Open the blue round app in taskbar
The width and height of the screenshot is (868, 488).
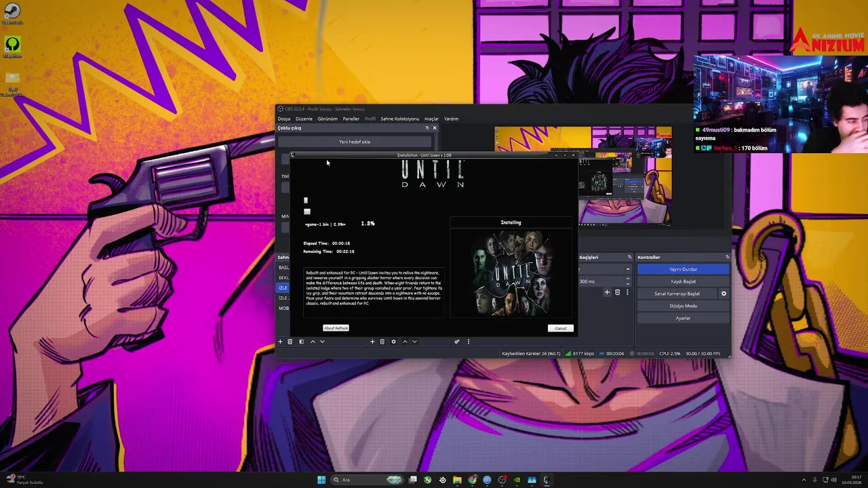(487, 480)
